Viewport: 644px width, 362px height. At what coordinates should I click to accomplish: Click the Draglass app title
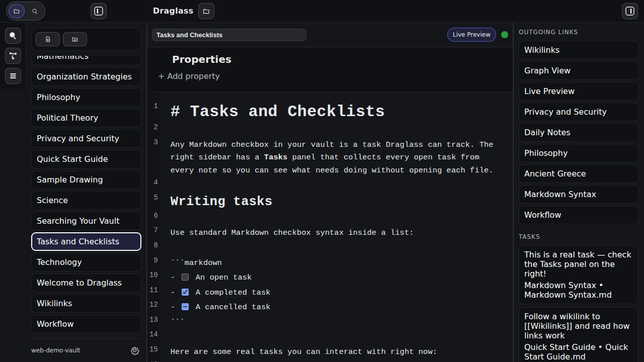pyautogui.click(x=173, y=11)
